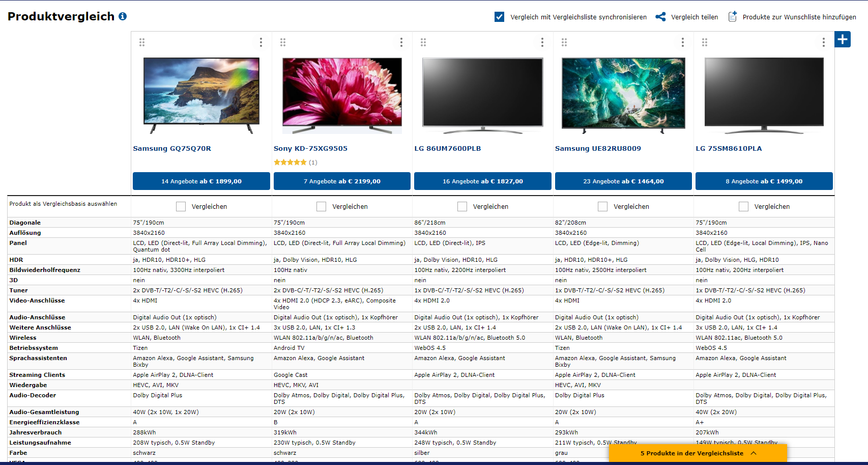Click the silber color value
Viewport: 868px width, 465px height.
[422, 453]
